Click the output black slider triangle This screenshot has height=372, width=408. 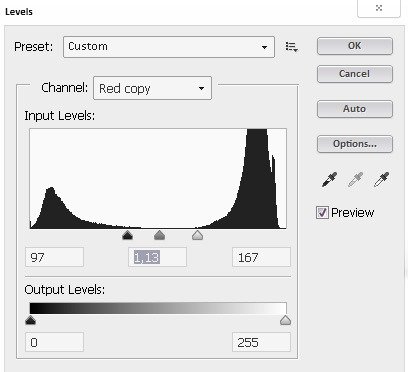(x=30, y=320)
